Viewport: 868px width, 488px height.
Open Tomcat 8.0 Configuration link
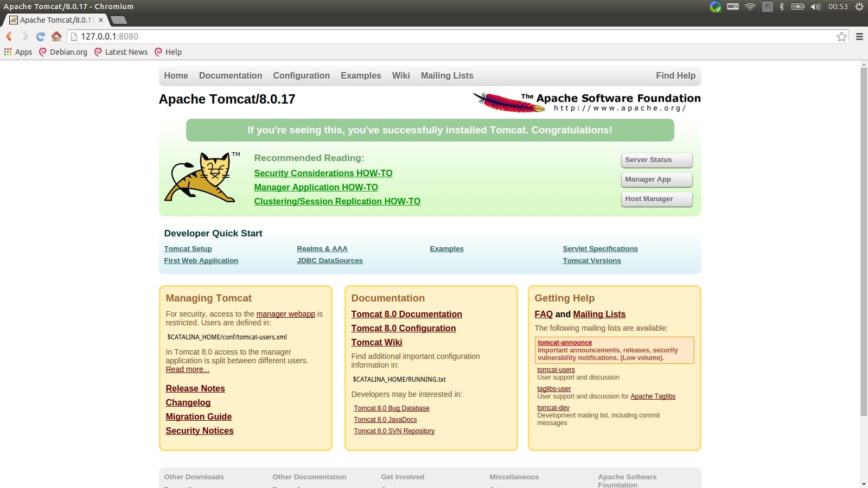click(403, 329)
